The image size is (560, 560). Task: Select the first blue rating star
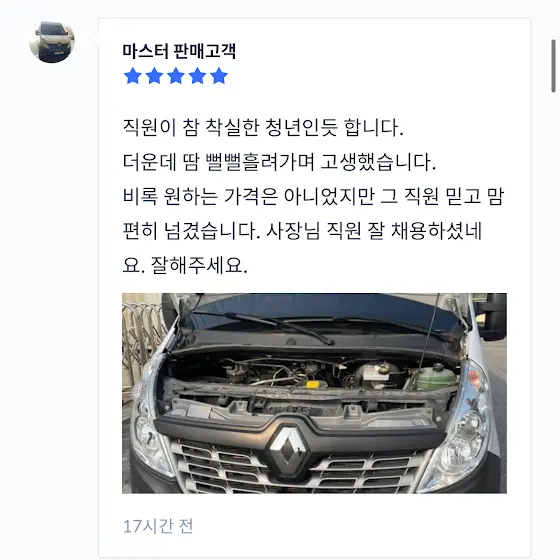(x=133, y=76)
